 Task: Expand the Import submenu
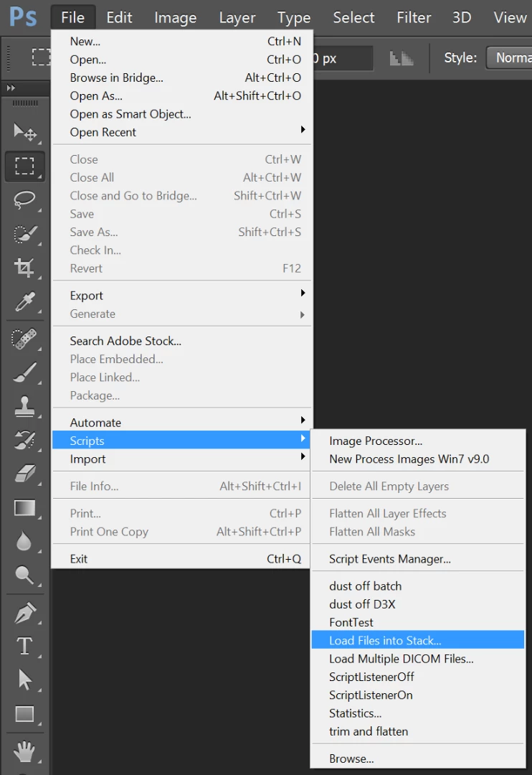[x=182, y=459]
